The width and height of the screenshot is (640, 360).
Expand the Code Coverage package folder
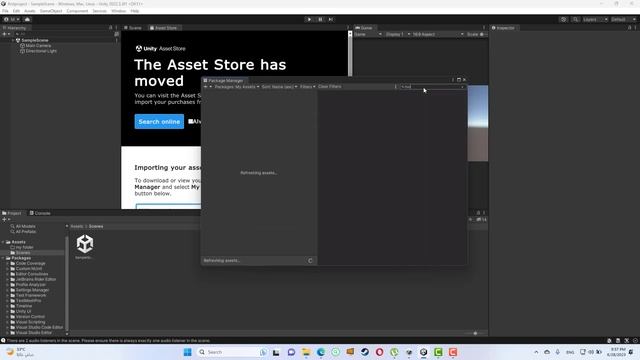pyautogui.click(x=7, y=263)
